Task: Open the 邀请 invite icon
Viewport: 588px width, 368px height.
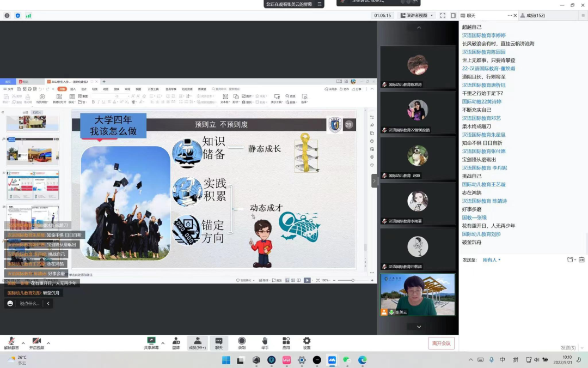Action: (176, 342)
